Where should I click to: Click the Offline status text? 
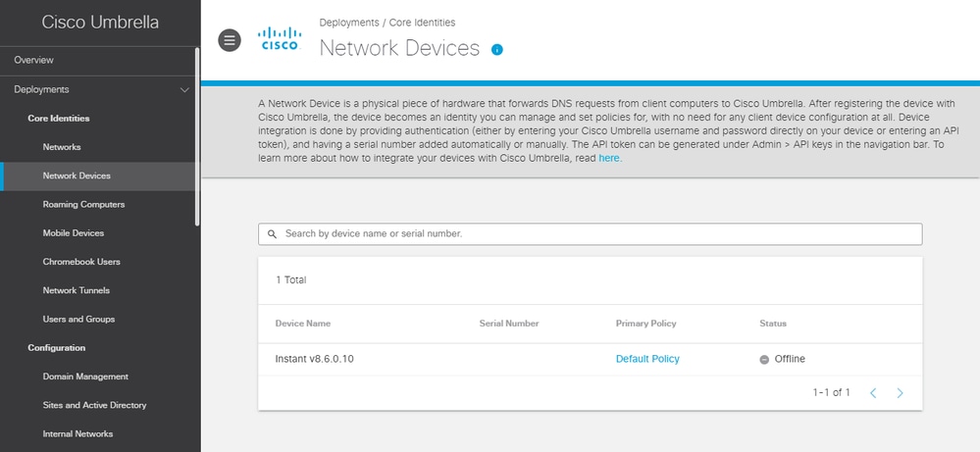click(790, 359)
